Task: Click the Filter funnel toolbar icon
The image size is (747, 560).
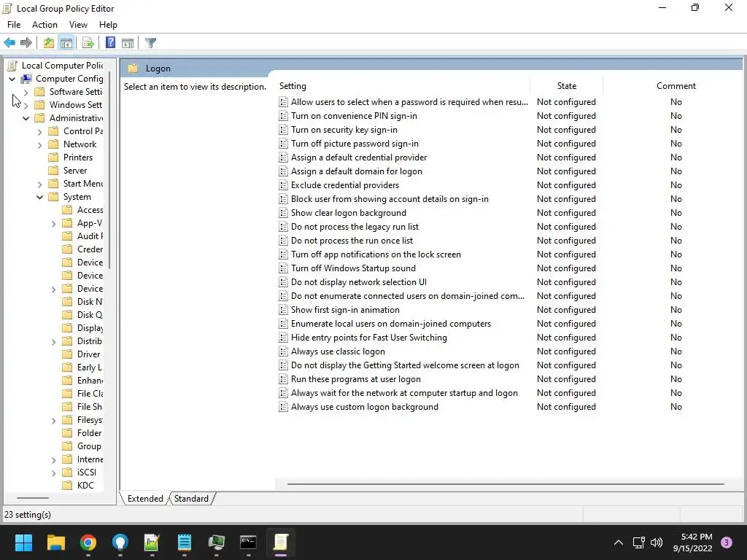Action: 150,43
